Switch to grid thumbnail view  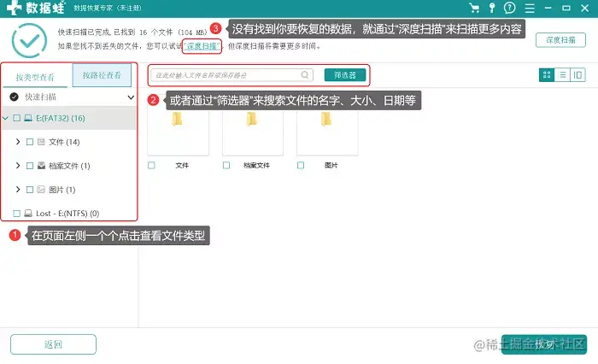pos(547,75)
